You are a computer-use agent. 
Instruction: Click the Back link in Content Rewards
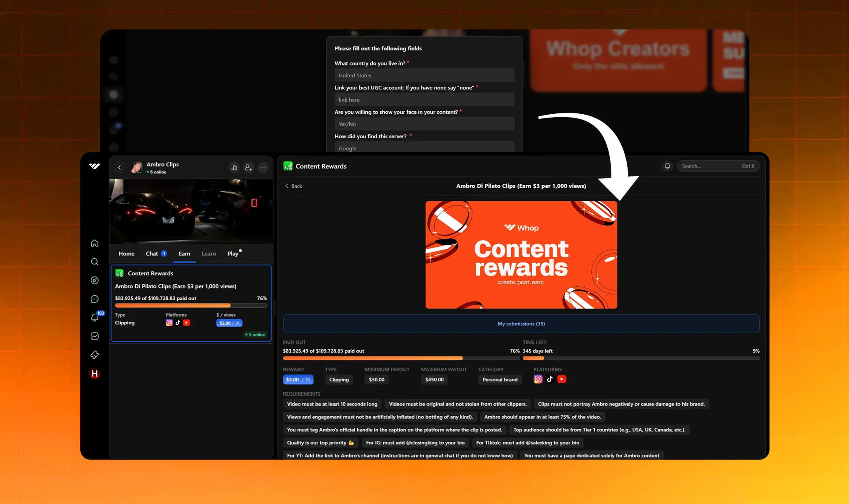tap(293, 186)
